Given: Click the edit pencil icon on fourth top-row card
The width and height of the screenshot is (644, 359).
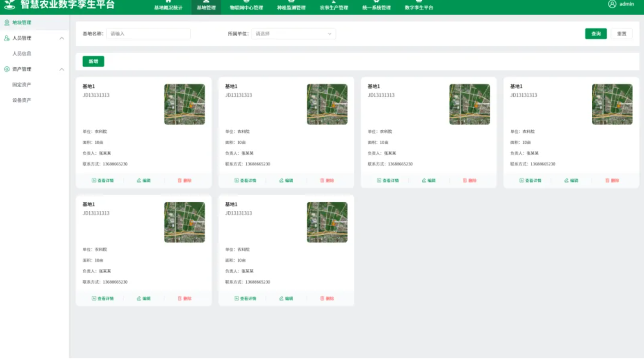Looking at the screenshot, I should pos(566,181).
